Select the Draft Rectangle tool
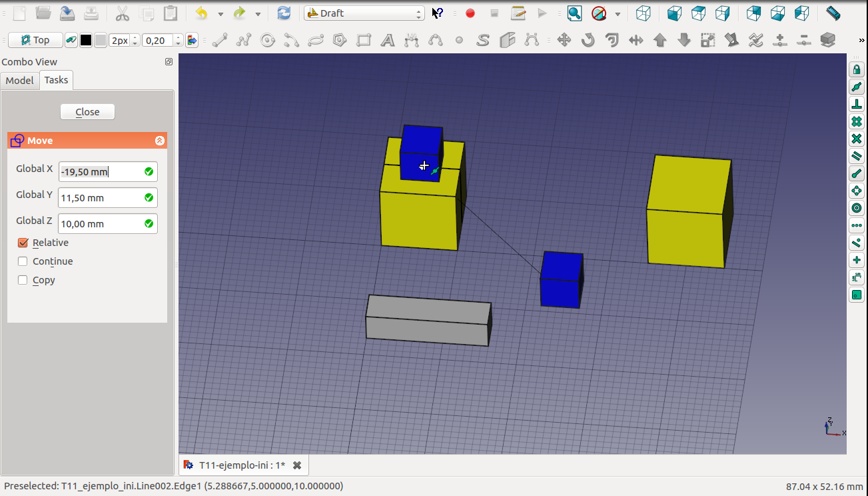Image resolution: width=868 pixels, height=496 pixels. tap(364, 41)
